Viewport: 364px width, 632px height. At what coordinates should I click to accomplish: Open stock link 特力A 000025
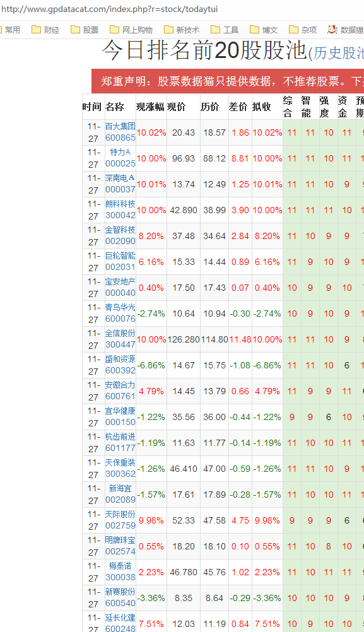(120, 158)
